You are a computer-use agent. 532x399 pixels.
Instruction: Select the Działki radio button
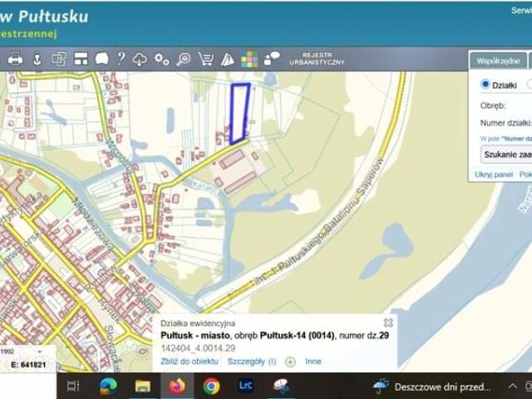(x=486, y=84)
